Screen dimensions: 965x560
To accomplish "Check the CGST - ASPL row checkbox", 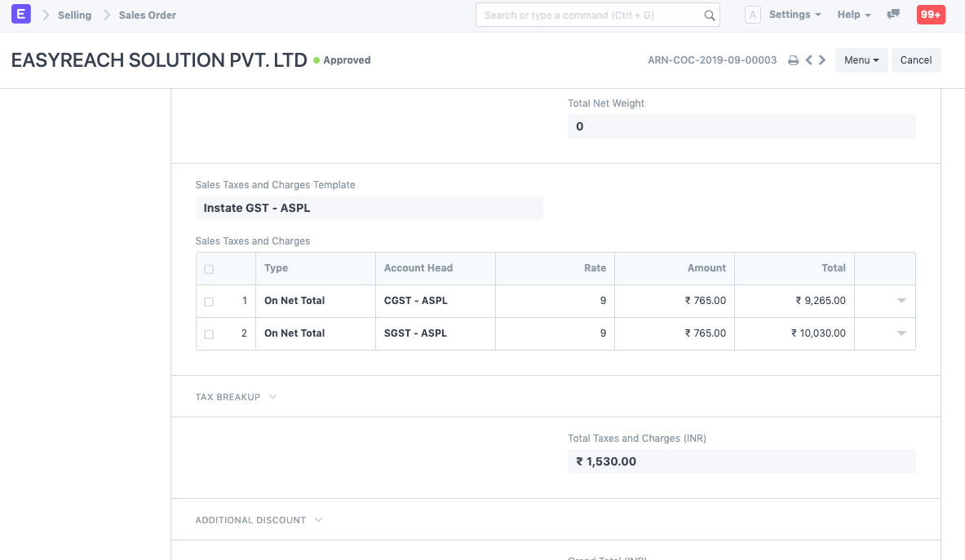I will click(x=209, y=302).
